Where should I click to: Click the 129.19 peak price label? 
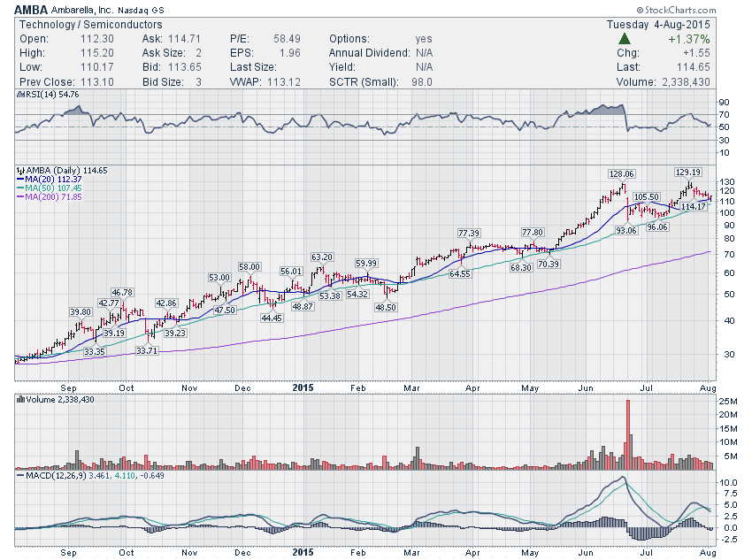[x=687, y=173]
